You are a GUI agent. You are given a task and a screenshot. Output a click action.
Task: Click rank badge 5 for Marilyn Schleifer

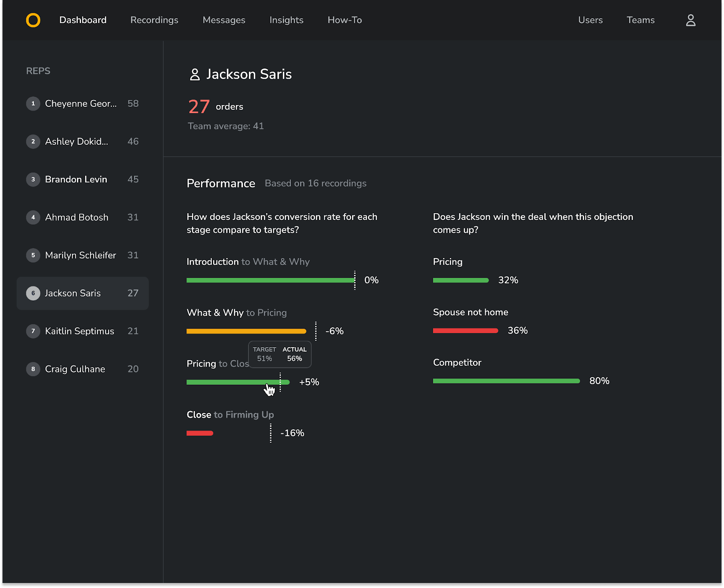[33, 255]
